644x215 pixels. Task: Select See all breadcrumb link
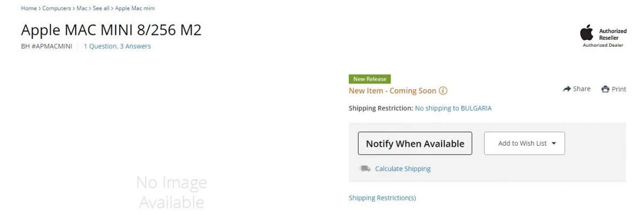101,9
